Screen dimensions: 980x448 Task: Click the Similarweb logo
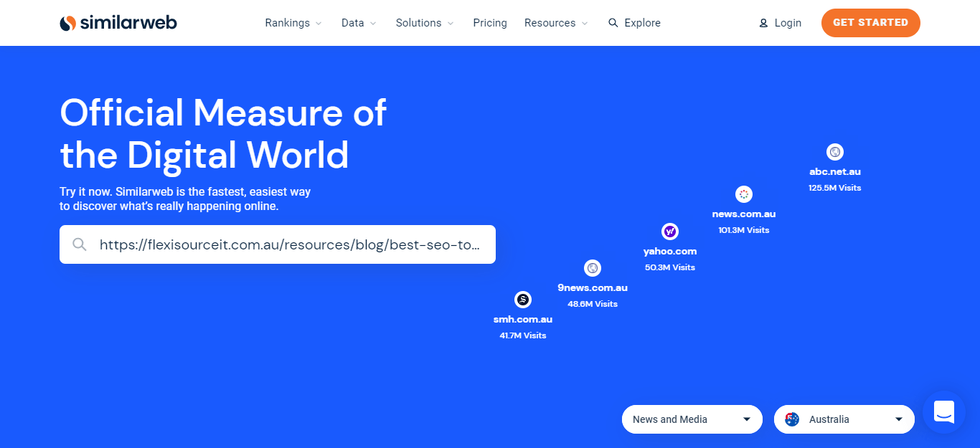[x=118, y=23]
